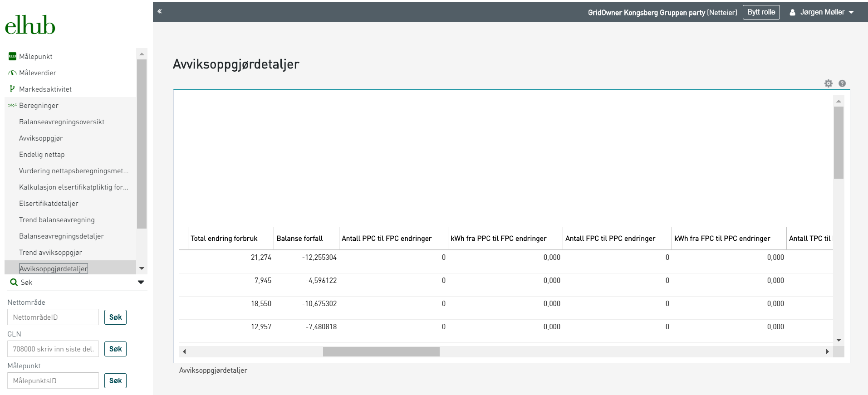Image resolution: width=868 pixels, height=395 pixels.
Task: Open Vurdering nettapsberegningsmet... page
Action: [x=74, y=171]
